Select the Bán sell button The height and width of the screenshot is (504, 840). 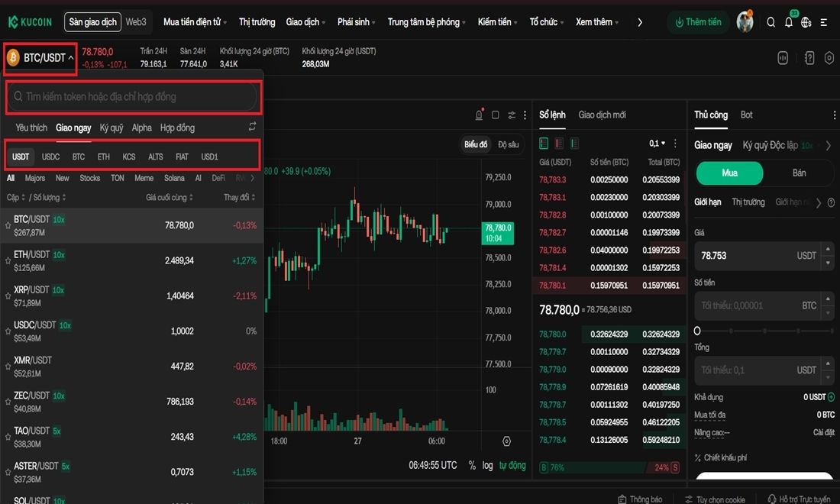[x=799, y=173]
